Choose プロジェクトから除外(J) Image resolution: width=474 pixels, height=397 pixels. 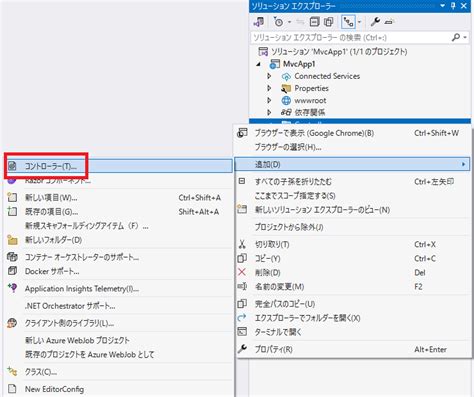tap(352, 227)
